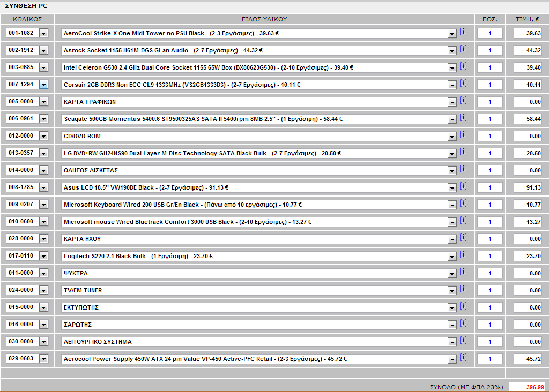
Task: Expand the Asrock Socket 1155 motherboard dropdown
Action: pos(452,51)
